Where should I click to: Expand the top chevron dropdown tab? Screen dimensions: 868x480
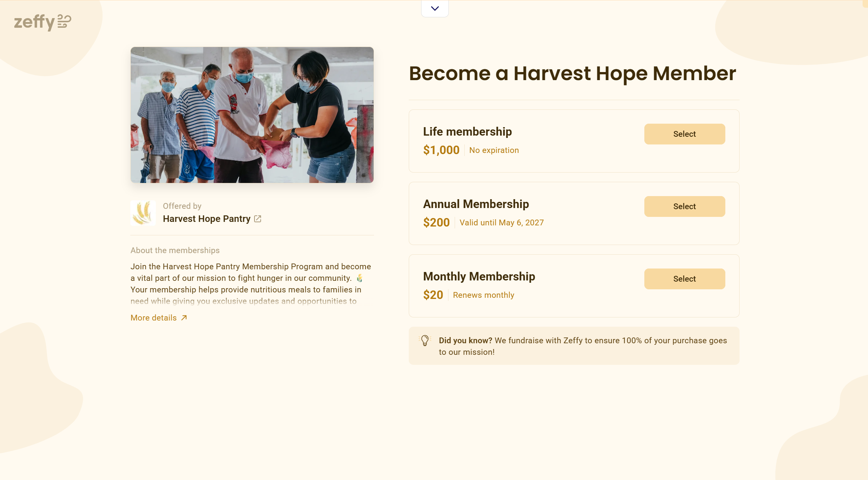[x=435, y=8]
